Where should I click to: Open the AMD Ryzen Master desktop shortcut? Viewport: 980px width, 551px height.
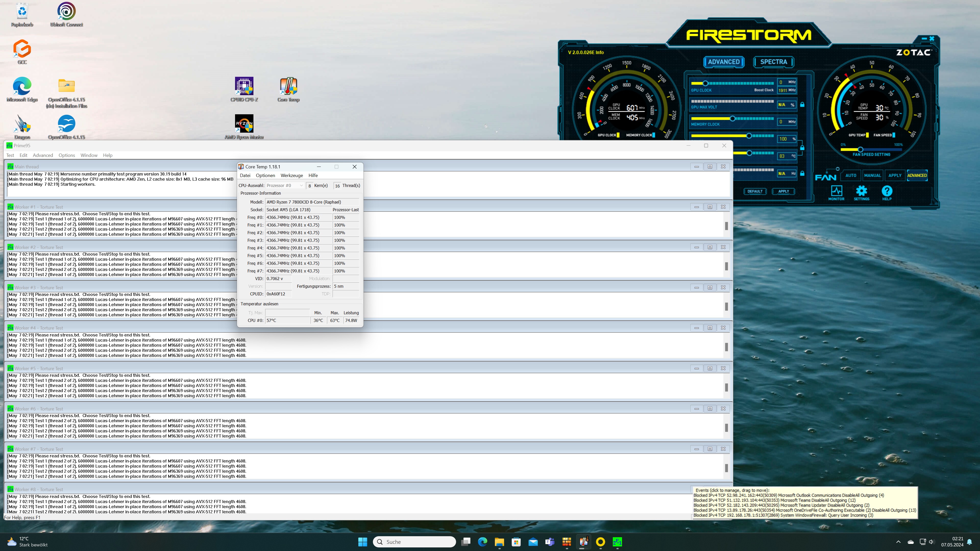point(244,127)
